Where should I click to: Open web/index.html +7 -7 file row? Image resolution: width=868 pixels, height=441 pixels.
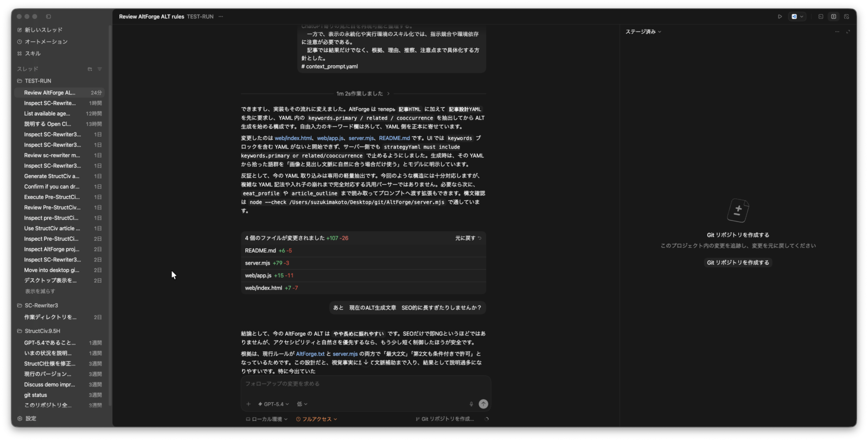(363, 288)
